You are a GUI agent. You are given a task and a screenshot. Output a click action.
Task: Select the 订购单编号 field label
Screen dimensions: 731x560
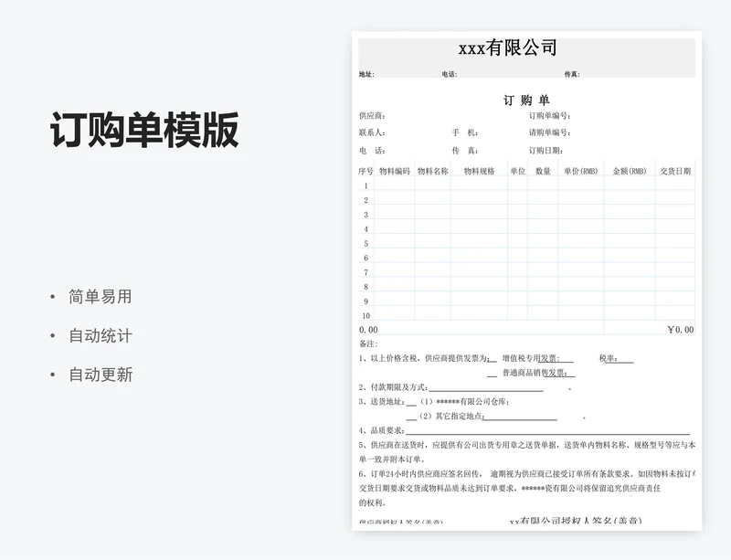pos(550,116)
